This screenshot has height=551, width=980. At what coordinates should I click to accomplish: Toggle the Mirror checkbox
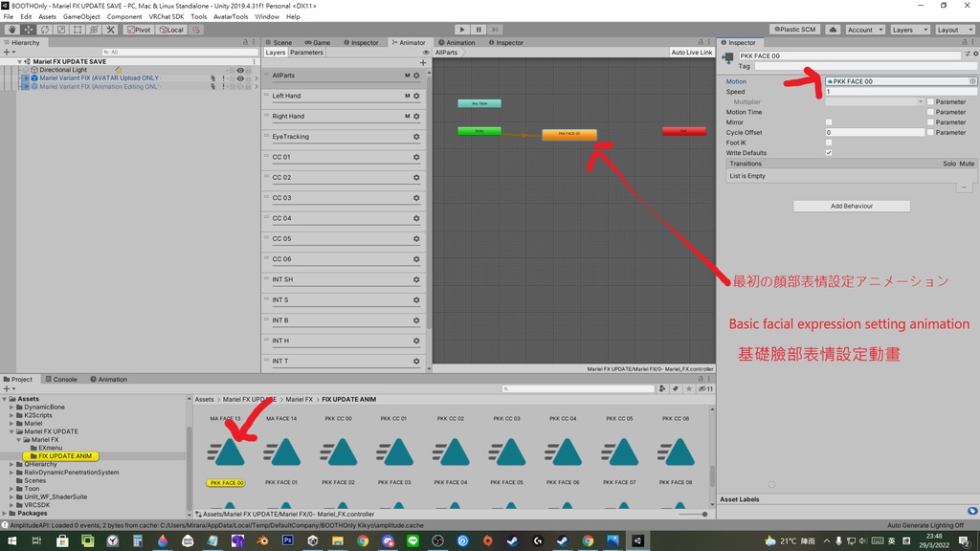pos(829,122)
